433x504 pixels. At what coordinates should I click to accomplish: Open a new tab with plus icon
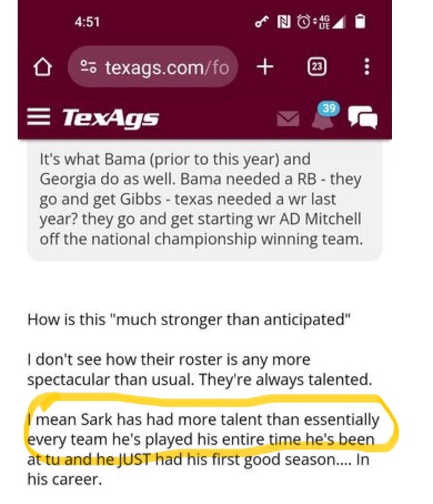click(266, 67)
